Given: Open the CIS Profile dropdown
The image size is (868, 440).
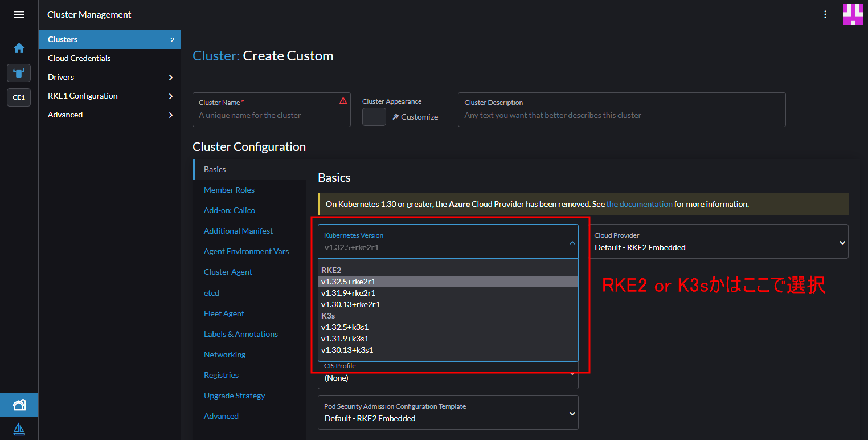Looking at the screenshot, I should point(448,376).
